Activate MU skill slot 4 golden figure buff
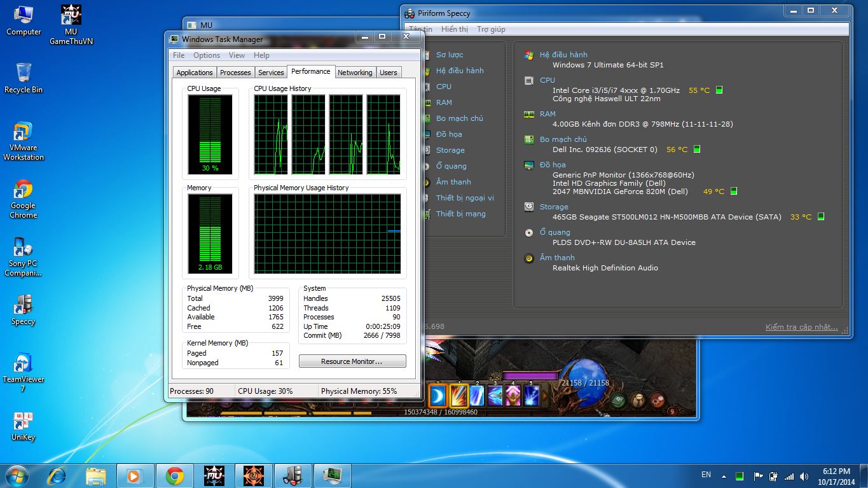Screen dimensions: 868x488 [513, 396]
